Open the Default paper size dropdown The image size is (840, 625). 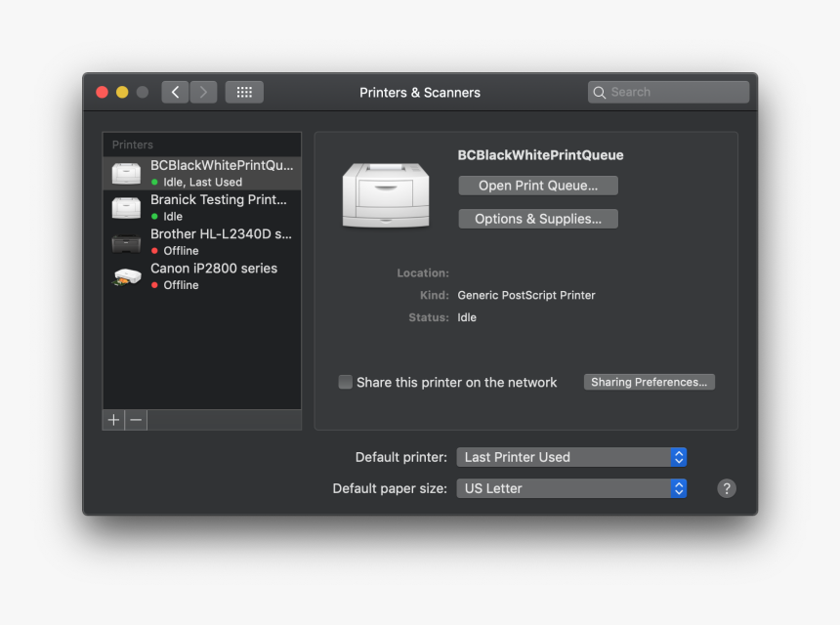571,488
